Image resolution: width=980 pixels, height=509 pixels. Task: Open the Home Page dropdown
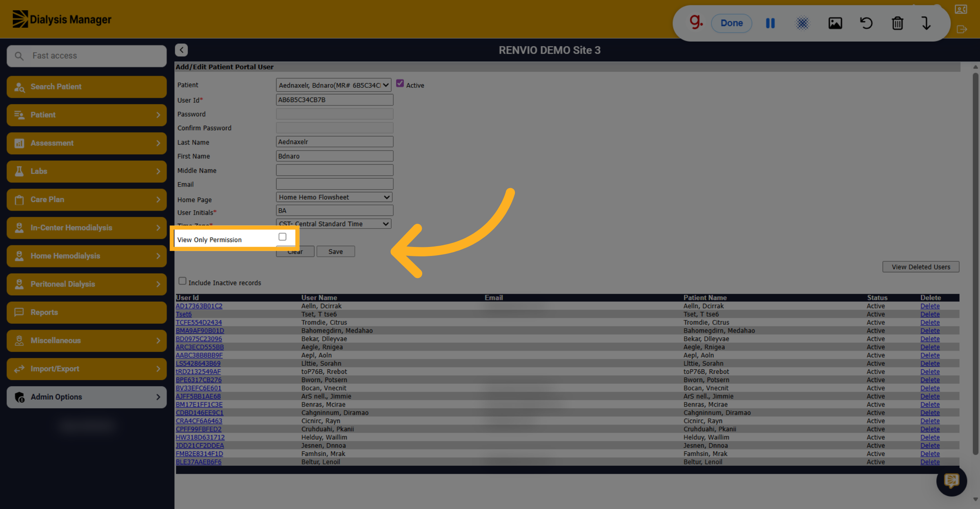[334, 197]
